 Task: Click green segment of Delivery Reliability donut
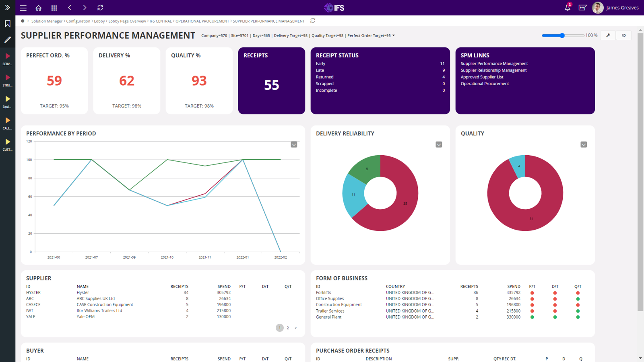coord(366,168)
